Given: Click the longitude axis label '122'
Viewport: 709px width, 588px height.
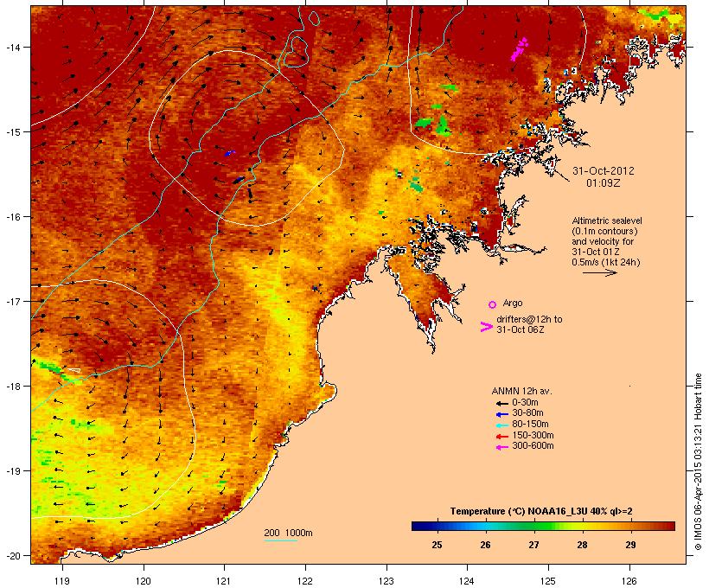Looking at the screenshot, I should coord(306,581).
